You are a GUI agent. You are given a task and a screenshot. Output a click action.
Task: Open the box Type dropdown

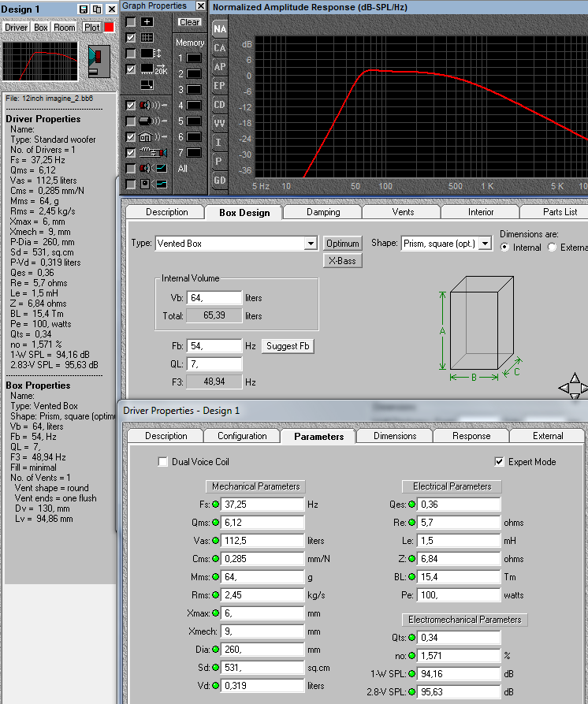point(311,244)
